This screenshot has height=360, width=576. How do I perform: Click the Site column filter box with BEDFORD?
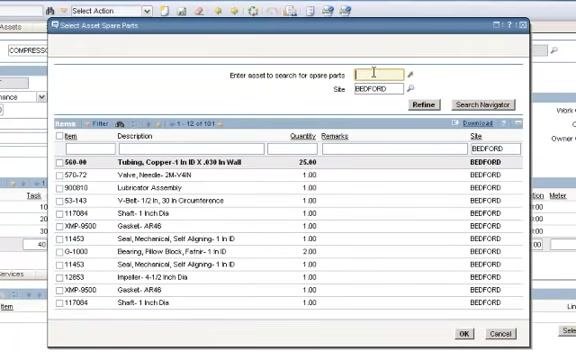pyautogui.click(x=496, y=149)
